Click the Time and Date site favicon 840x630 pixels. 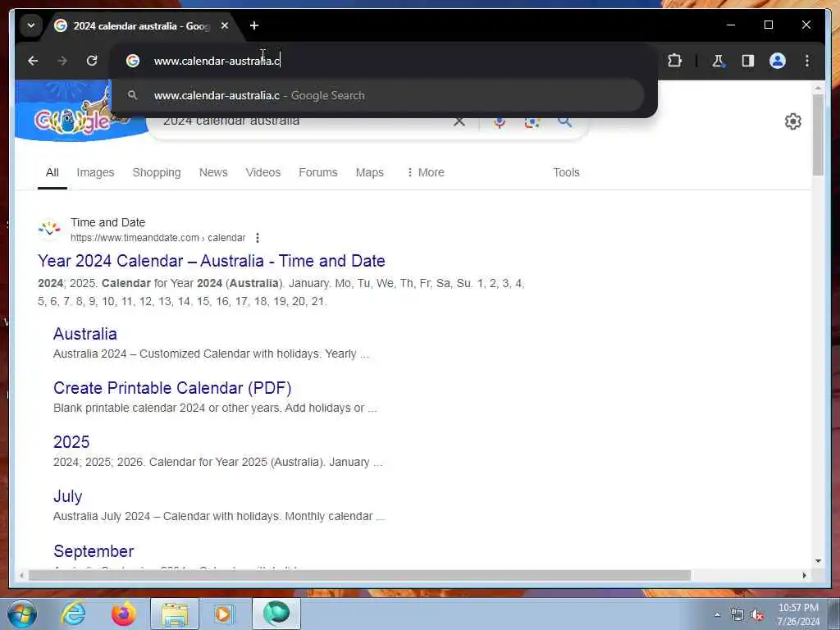[x=49, y=230]
